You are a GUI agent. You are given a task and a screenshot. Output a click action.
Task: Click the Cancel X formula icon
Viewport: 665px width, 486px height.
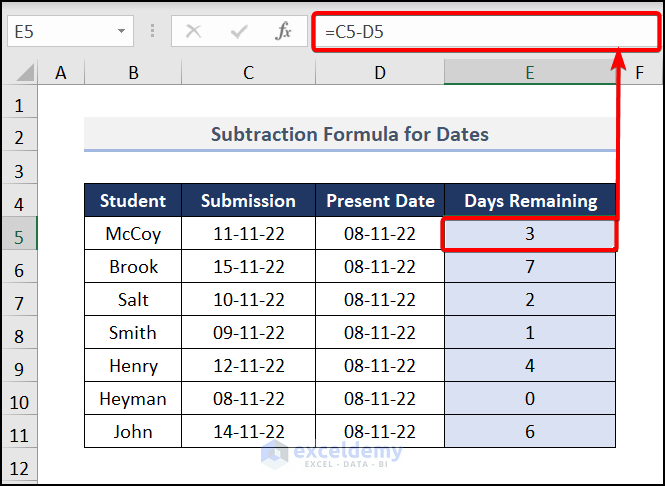(194, 31)
